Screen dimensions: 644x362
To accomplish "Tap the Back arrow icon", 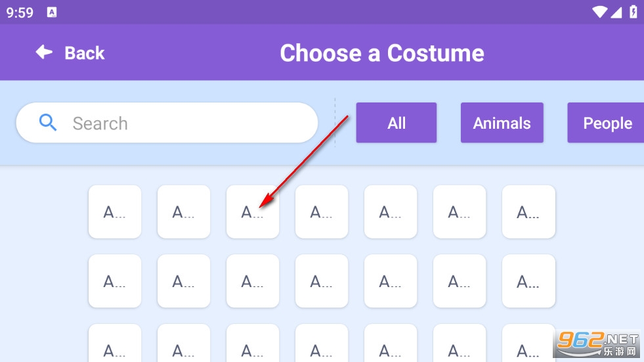I will [44, 53].
